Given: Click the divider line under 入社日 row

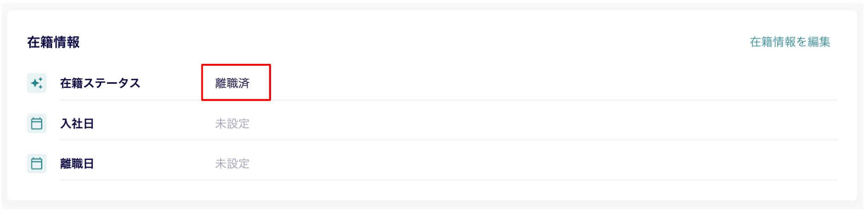Looking at the screenshot, I should point(448,140).
